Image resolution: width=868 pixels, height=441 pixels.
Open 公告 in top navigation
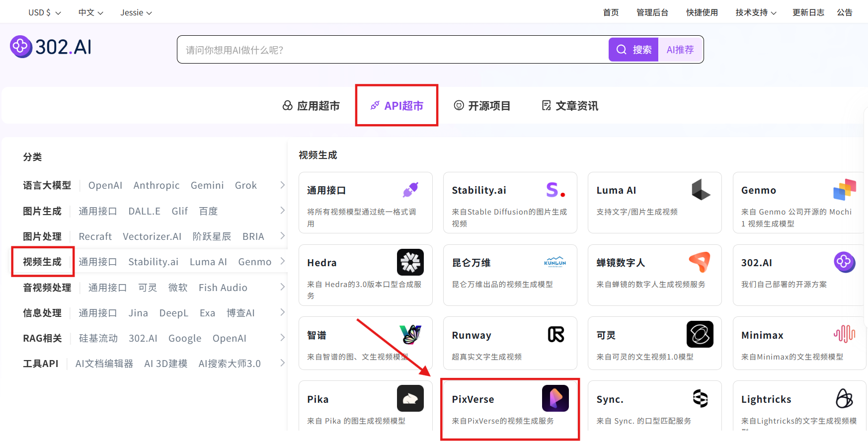click(845, 12)
